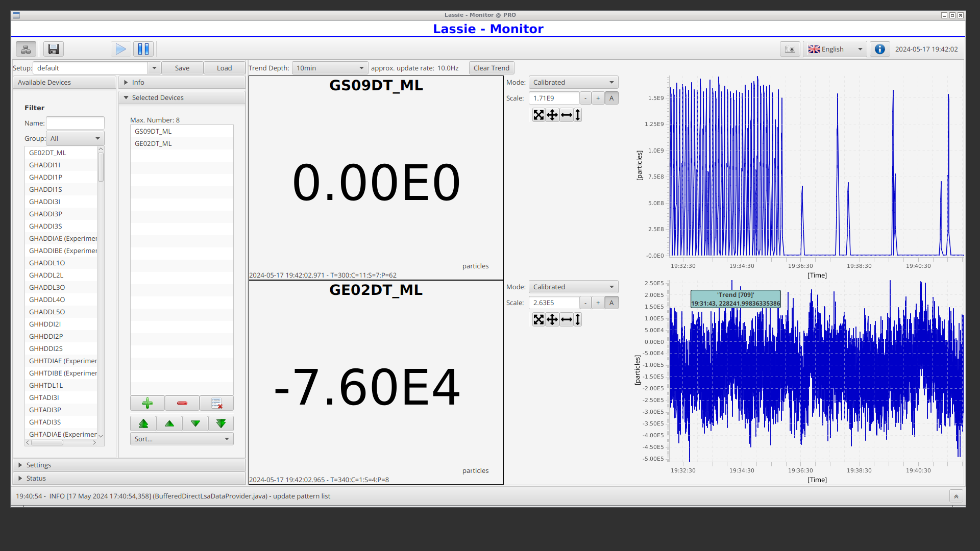
Task: Pause monitoring with the pause button
Action: [143, 49]
